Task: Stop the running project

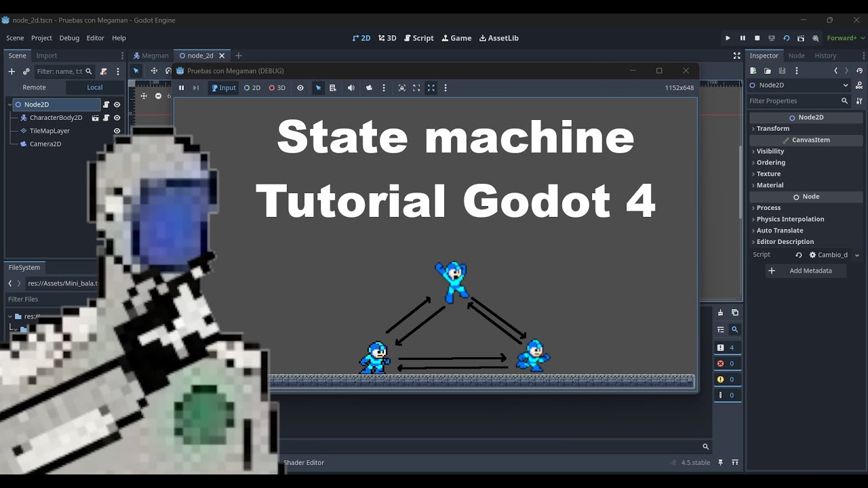Action: click(x=757, y=38)
